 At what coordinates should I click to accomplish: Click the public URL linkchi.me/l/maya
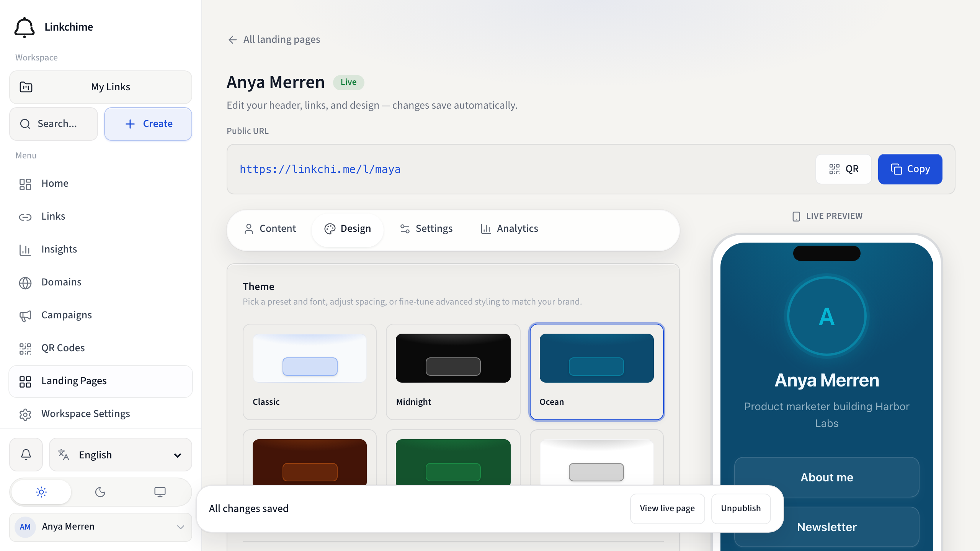click(320, 169)
